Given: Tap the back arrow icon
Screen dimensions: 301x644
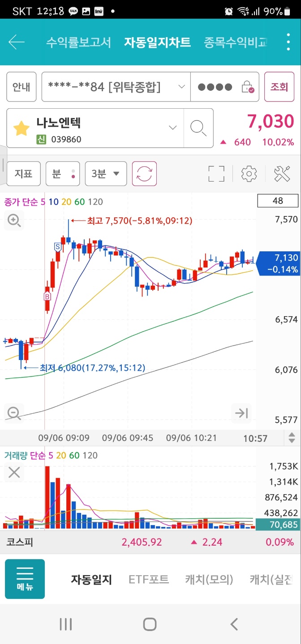Looking at the screenshot, I should pyautogui.click(x=17, y=42).
